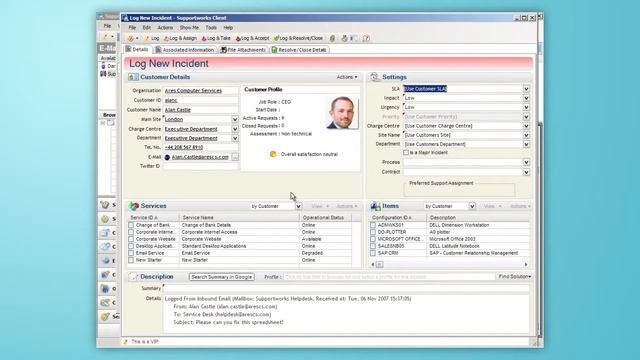Click the overall satisfaction neutral face icon
The height and width of the screenshot is (360, 640).
click(x=273, y=154)
